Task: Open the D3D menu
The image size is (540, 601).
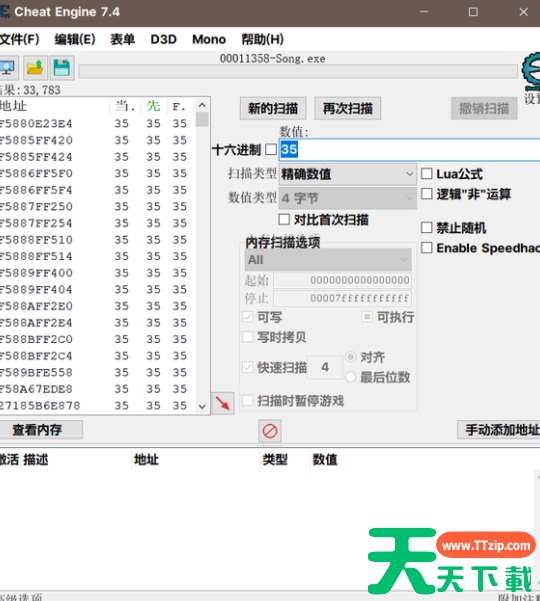Action: pos(164,39)
